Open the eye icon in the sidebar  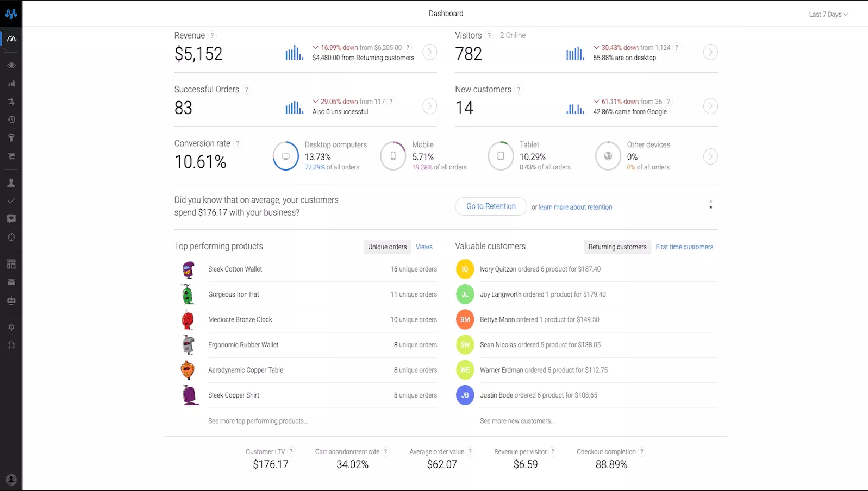coord(11,65)
